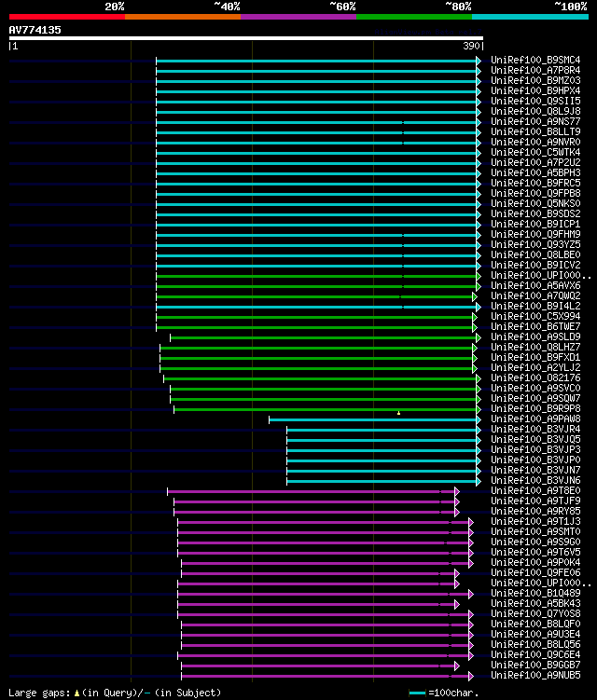Click the UniRef100_B9HPX4 label

[x=535, y=90]
